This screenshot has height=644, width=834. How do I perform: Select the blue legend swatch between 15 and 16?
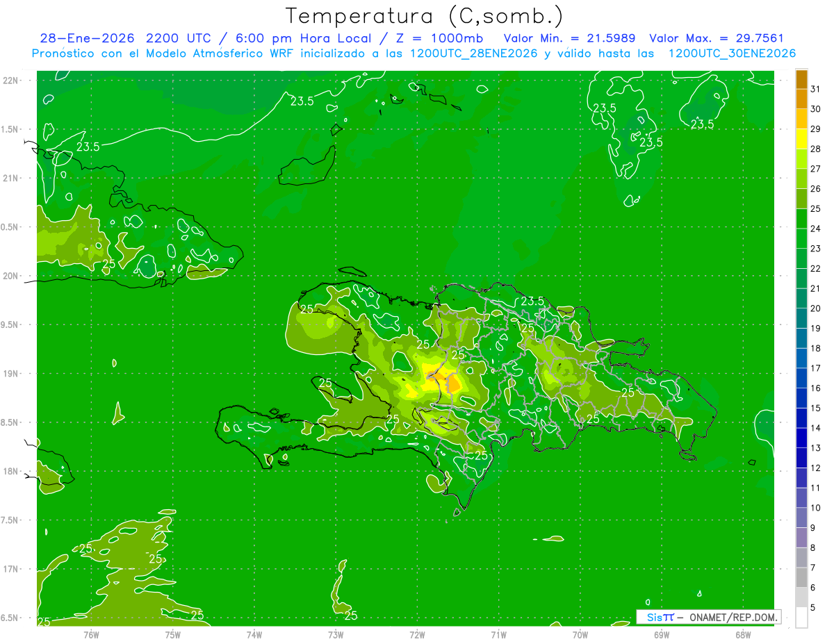(801, 398)
